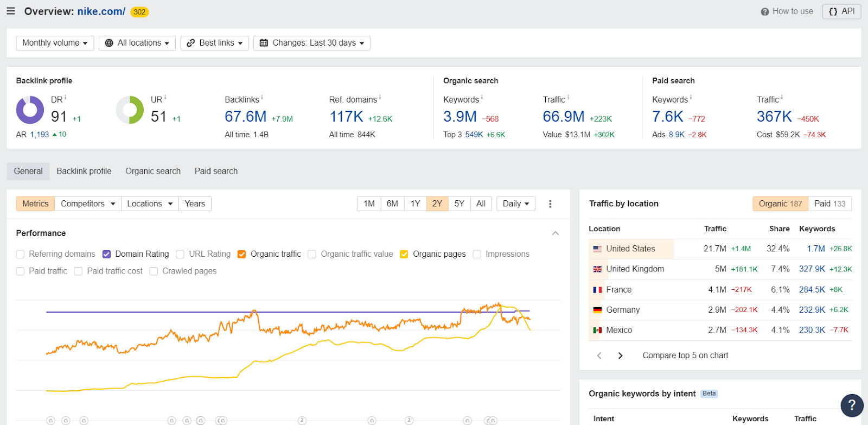Click Compare top 5 on chart
Screen dimensions: 868x425
coord(686,356)
